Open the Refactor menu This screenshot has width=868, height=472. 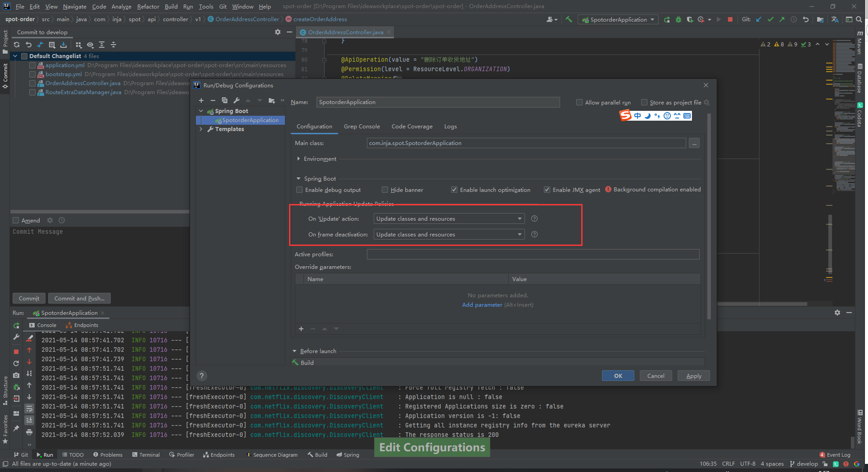point(148,6)
